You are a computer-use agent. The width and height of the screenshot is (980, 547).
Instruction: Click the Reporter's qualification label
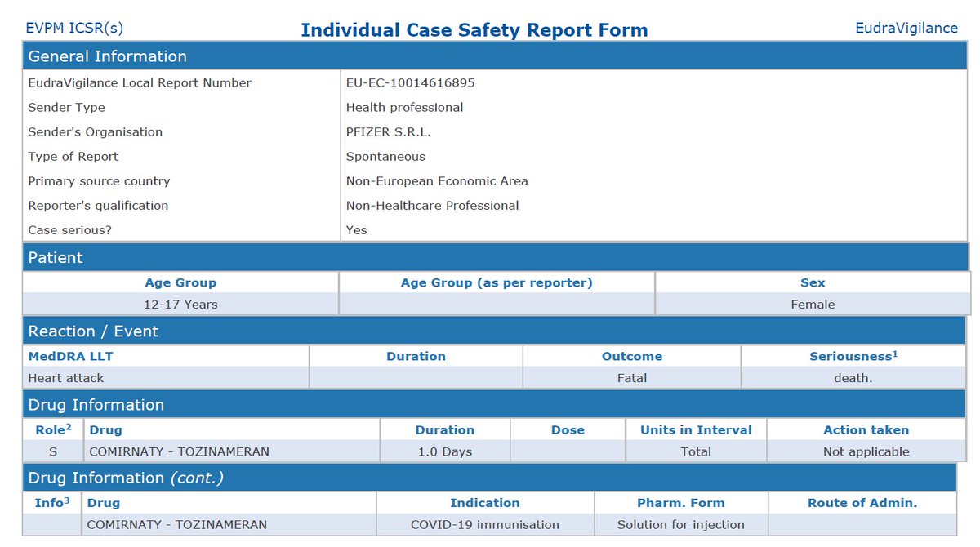point(98,205)
